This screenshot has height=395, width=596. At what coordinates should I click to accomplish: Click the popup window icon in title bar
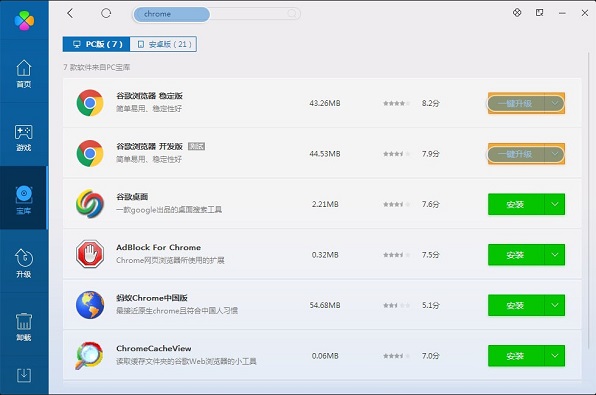coord(539,13)
